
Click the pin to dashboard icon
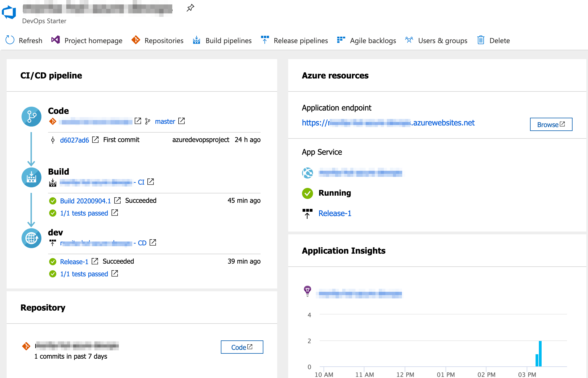[190, 8]
